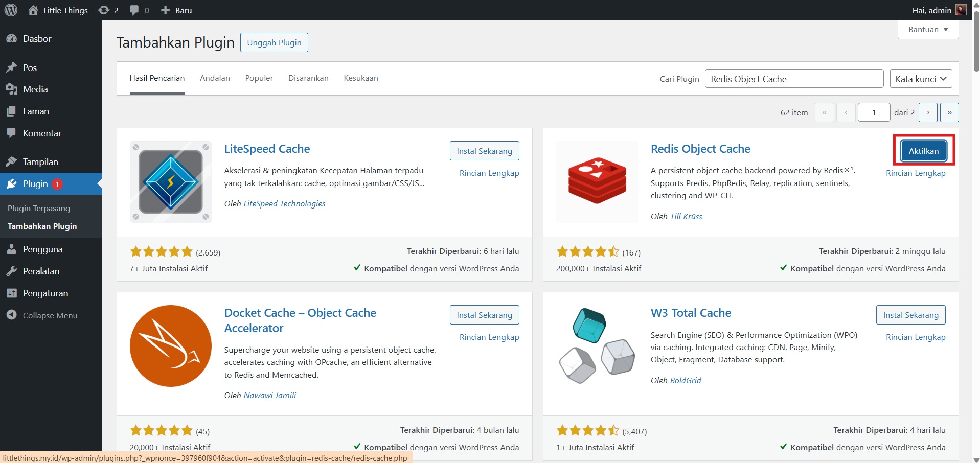The width and height of the screenshot is (980, 463).
Task: Open the Kata kunci dropdown
Action: [920, 78]
